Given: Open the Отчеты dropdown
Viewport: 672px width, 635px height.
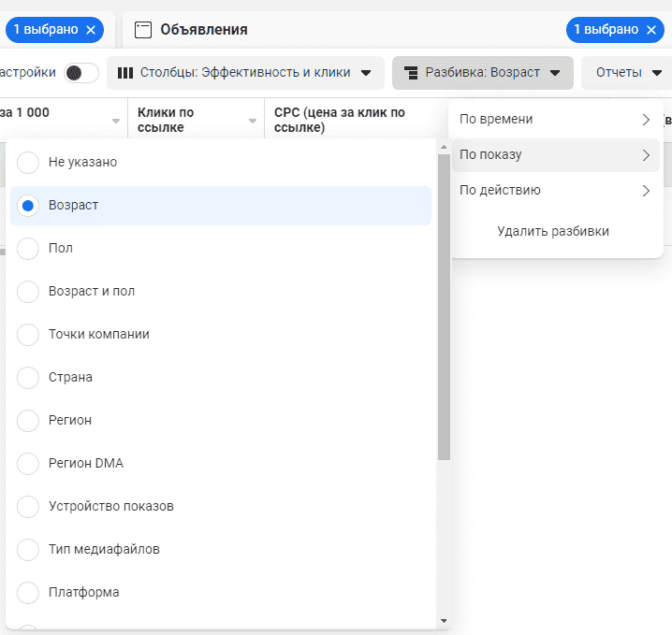Looking at the screenshot, I should click(629, 73).
